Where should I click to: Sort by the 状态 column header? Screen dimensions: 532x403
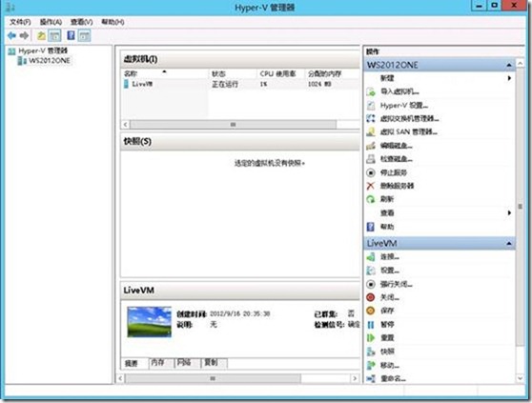(233, 73)
